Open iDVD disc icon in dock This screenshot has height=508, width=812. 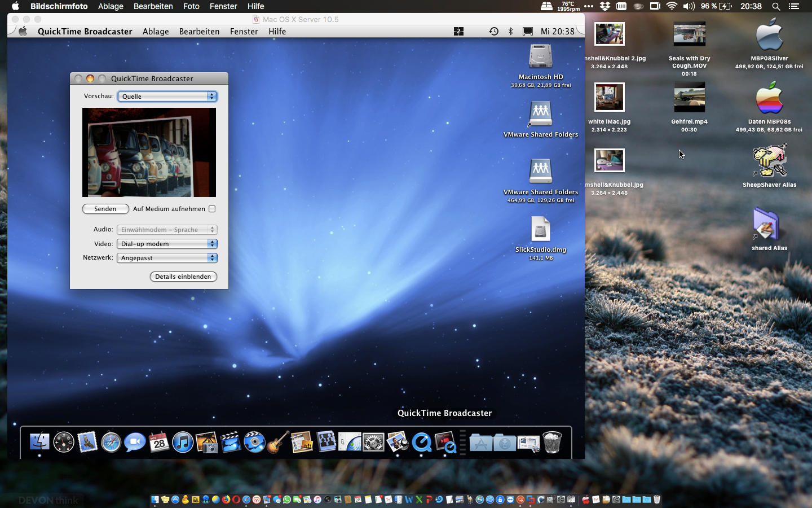pyautogui.click(x=254, y=442)
